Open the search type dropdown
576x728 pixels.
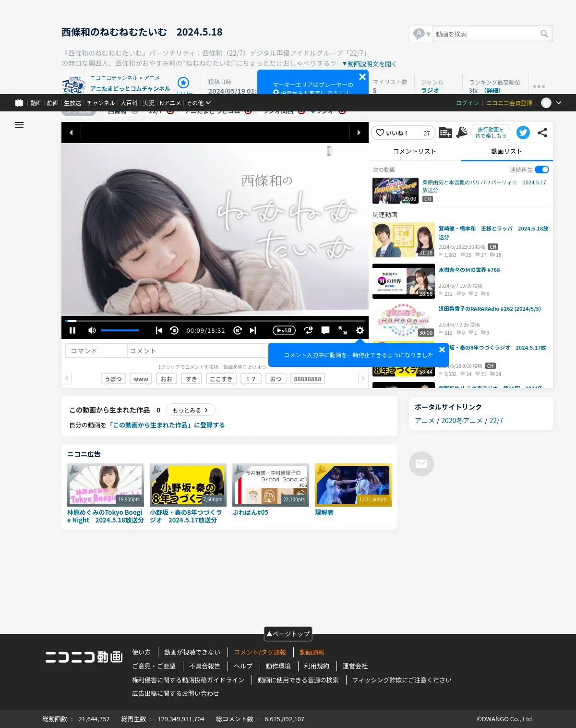(422, 34)
